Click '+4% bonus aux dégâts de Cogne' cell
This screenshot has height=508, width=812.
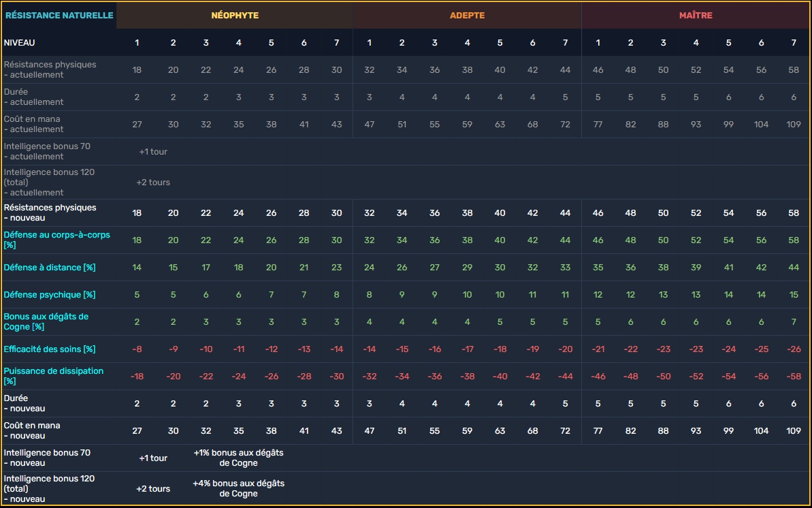[x=239, y=488]
